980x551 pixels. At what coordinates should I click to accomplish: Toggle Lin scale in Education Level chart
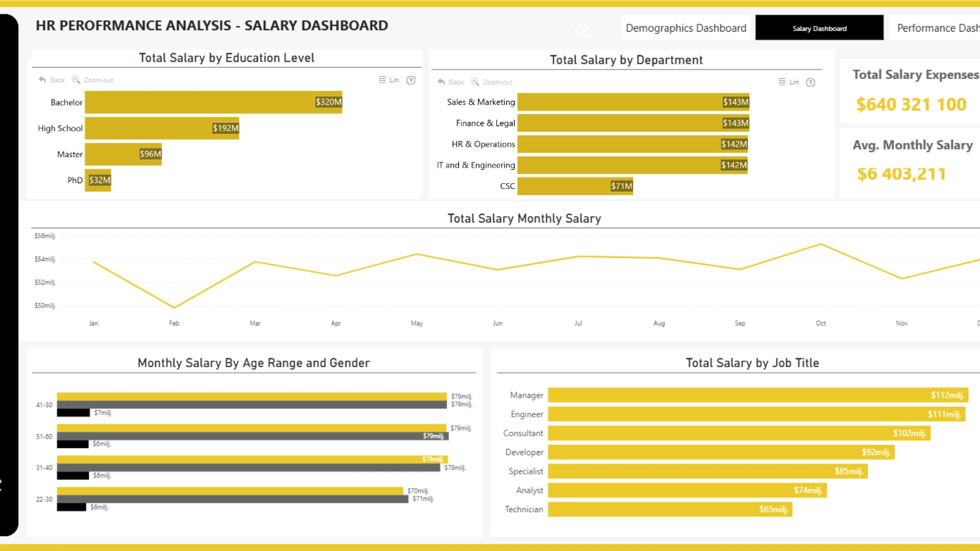point(389,80)
